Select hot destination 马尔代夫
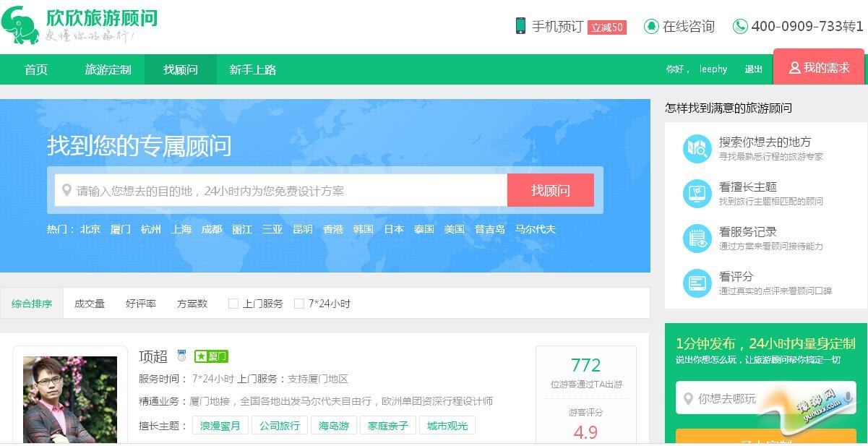The width and height of the screenshot is (868, 446). click(x=535, y=229)
